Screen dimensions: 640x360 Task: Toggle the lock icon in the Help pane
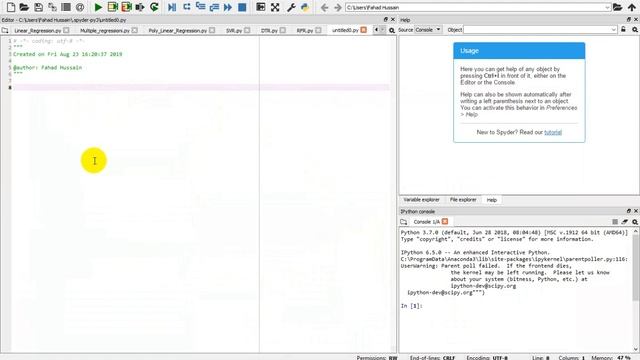tap(623, 29)
